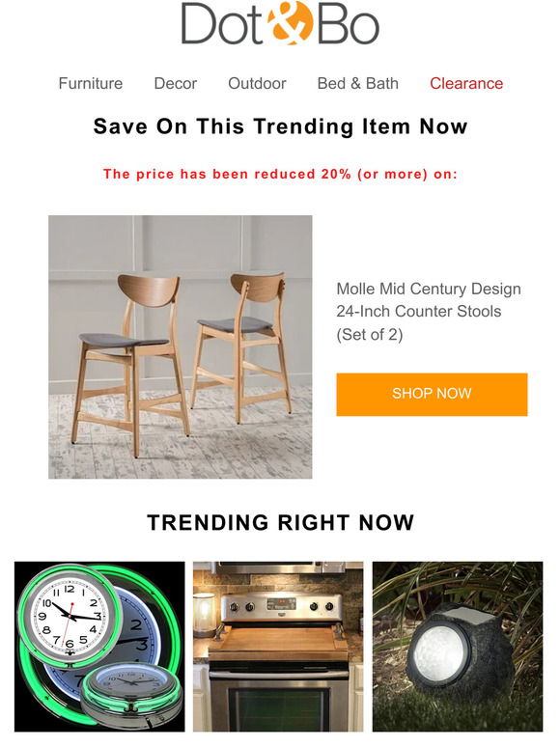Go to the Outdoor section
The image size is (560, 747).
258,83
